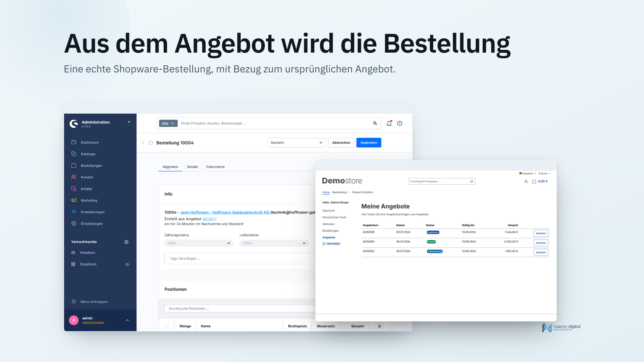Open help via the question mark icon
Screen dimensions: 644x362
(x=400, y=123)
